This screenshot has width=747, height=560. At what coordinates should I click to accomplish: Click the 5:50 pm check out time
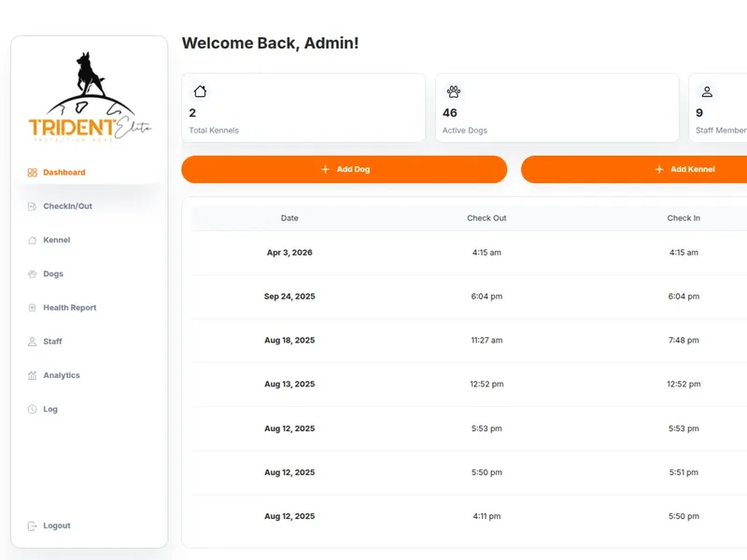click(486, 472)
